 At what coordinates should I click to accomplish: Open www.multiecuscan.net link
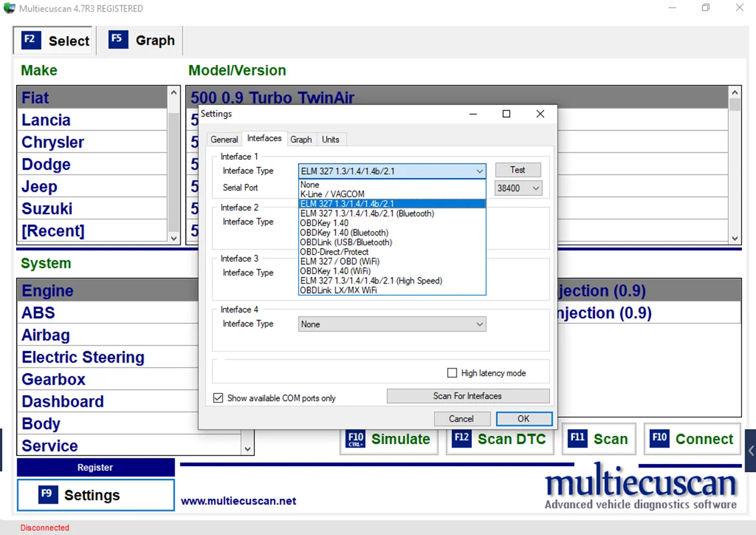point(238,502)
